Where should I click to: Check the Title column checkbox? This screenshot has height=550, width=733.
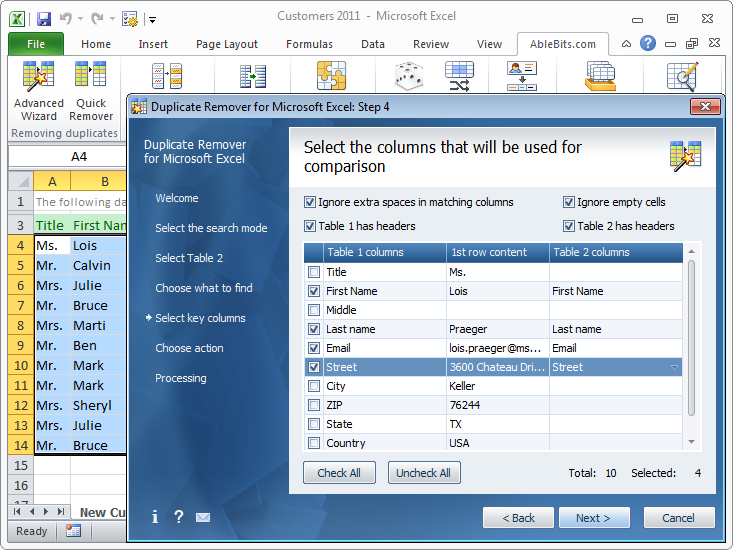coord(314,272)
